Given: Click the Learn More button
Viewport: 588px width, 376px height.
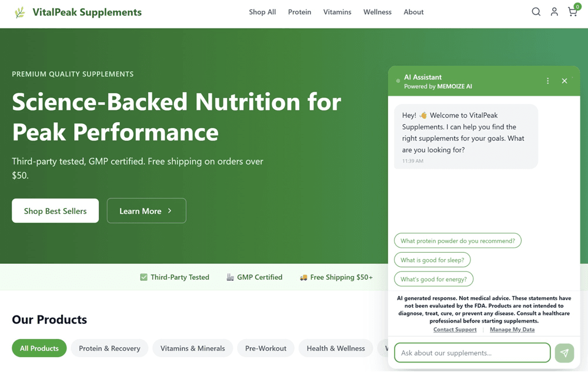Looking at the screenshot, I should (146, 210).
